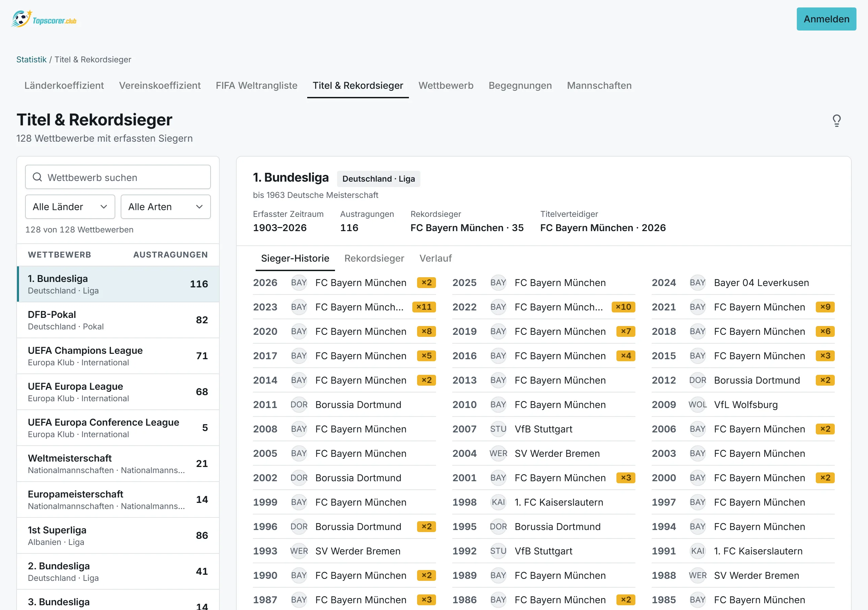Click the ×8 streak badge for 2020
868x610 pixels.
[427, 331]
